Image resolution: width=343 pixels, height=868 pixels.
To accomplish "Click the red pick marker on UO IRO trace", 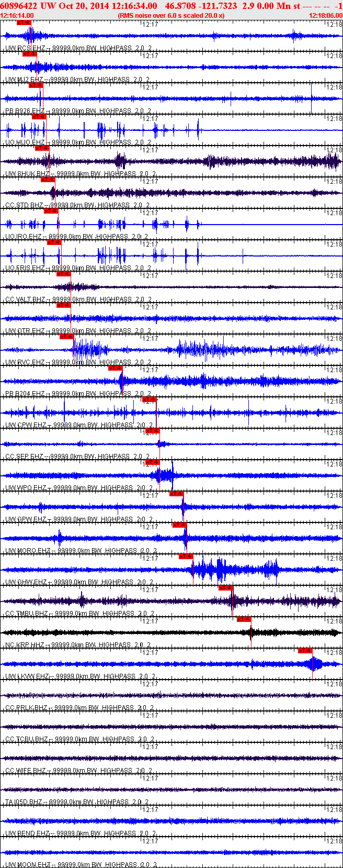I will 51,211.
